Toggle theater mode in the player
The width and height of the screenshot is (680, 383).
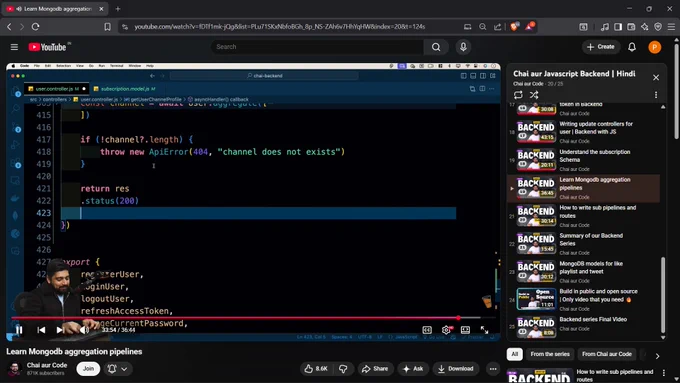click(x=465, y=330)
